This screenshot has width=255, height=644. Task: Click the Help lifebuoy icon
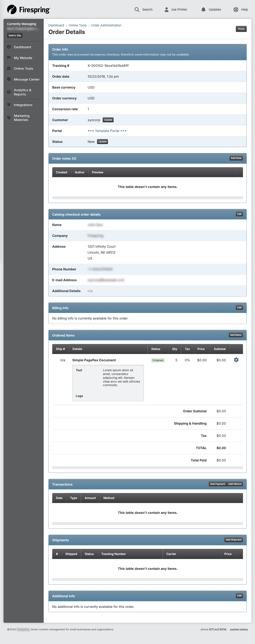236,9
